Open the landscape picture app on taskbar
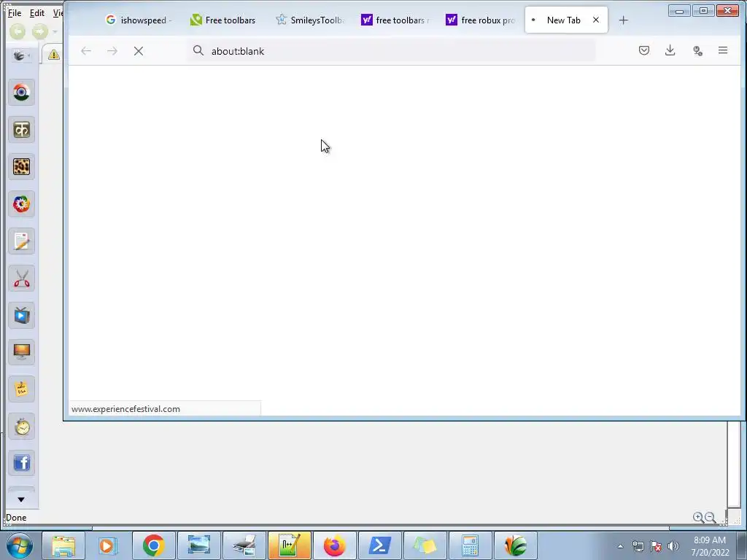This screenshot has height=560, width=747. coord(198,545)
